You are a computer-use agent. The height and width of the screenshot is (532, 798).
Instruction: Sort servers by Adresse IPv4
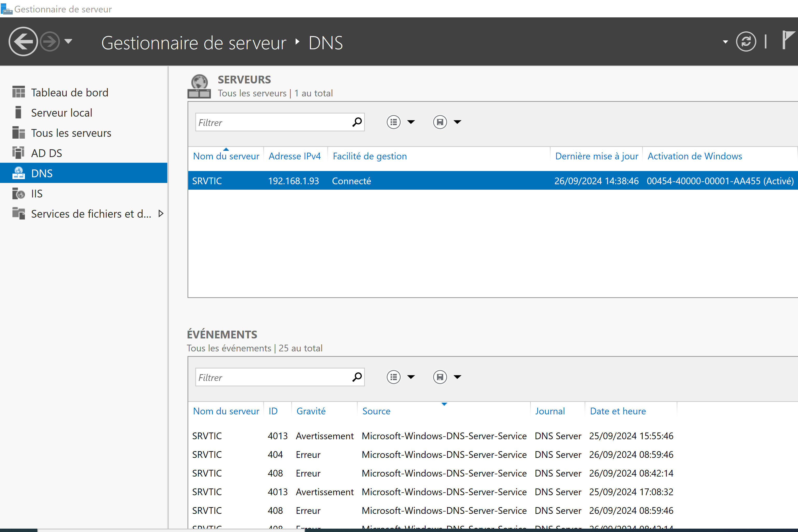[295, 156]
